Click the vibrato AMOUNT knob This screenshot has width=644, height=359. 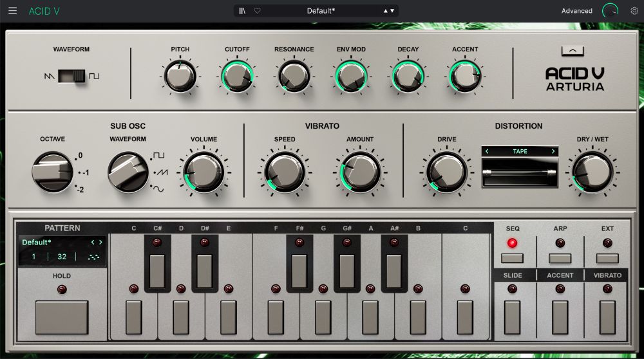pyautogui.click(x=360, y=172)
